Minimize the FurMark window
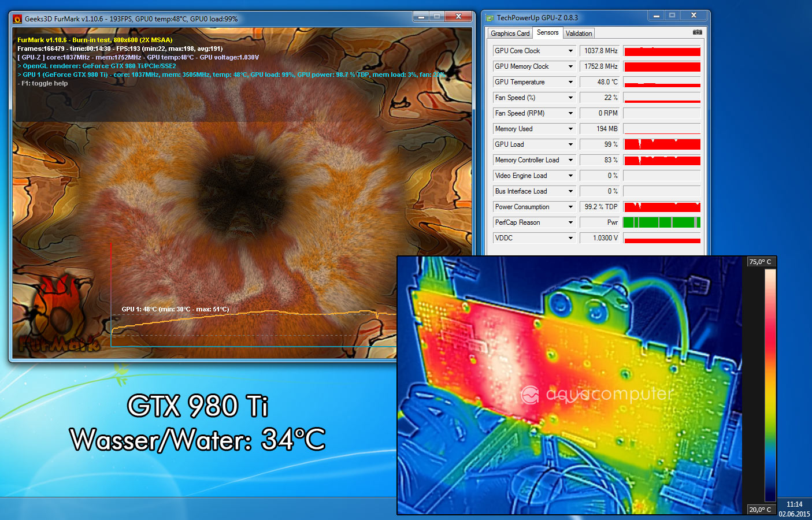Screen dimensions: 812x520 point(421,17)
